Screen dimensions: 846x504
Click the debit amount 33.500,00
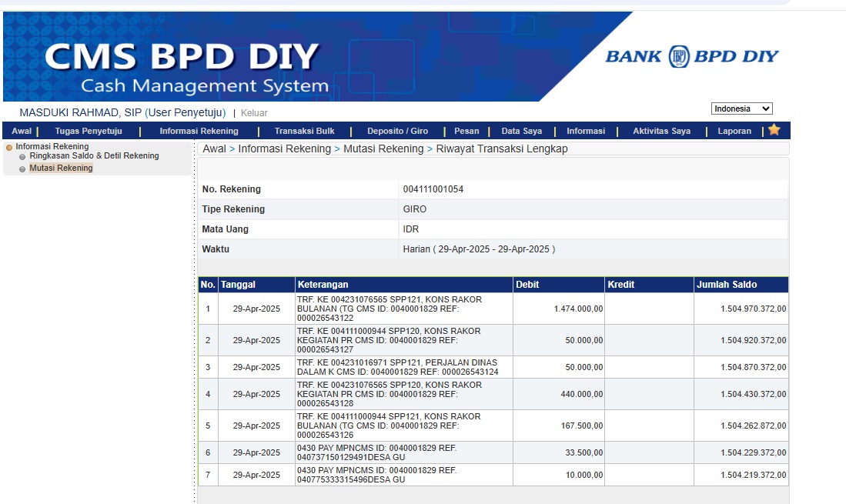click(x=584, y=452)
